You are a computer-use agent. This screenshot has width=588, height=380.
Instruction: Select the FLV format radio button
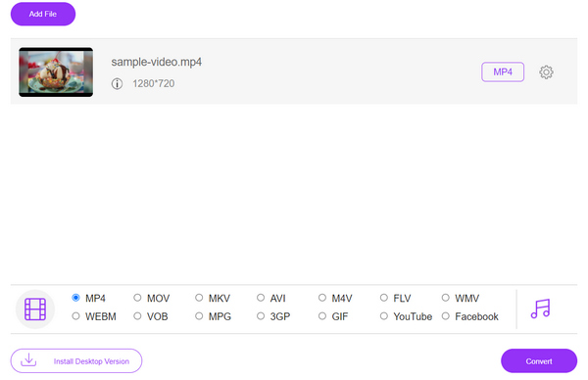pos(383,298)
